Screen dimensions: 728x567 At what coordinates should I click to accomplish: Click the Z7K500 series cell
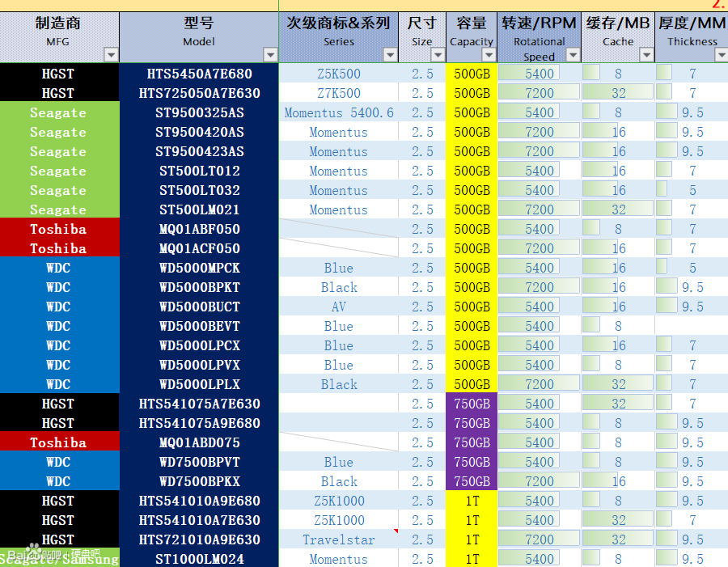click(x=338, y=93)
